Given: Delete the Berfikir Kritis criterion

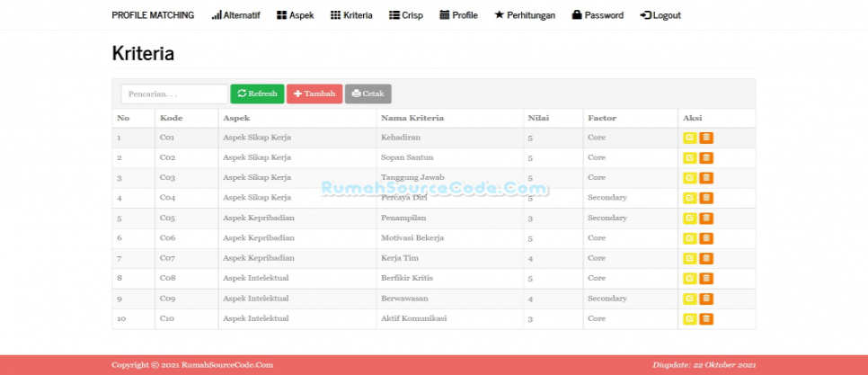Looking at the screenshot, I should pyautogui.click(x=706, y=278).
